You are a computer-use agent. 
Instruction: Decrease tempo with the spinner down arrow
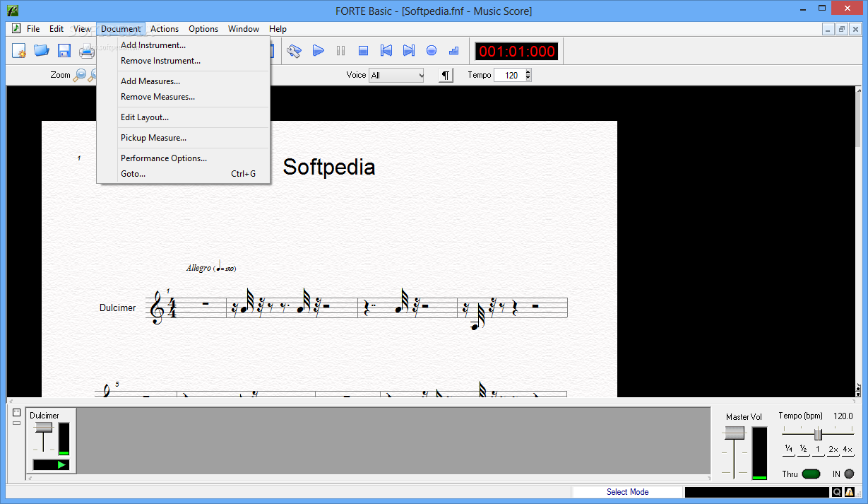pyautogui.click(x=528, y=78)
